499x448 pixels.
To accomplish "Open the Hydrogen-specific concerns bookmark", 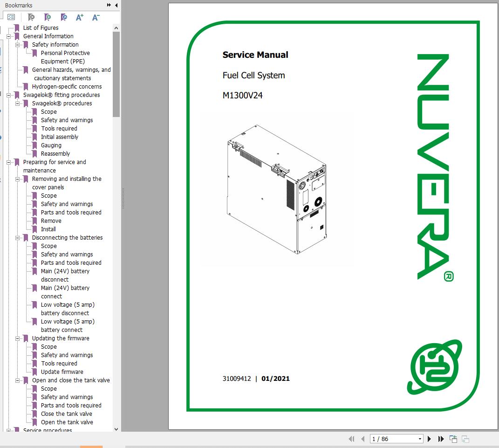I will [67, 87].
